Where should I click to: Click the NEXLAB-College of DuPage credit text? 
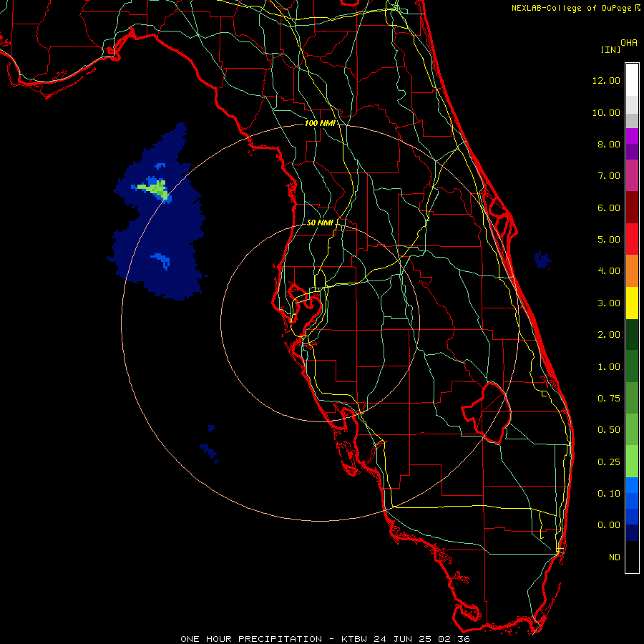click(572, 8)
